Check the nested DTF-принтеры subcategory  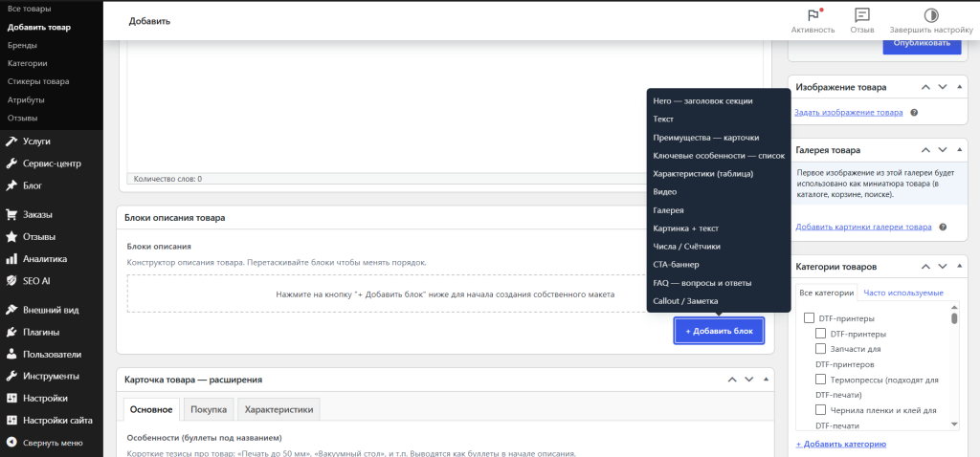(x=821, y=334)
